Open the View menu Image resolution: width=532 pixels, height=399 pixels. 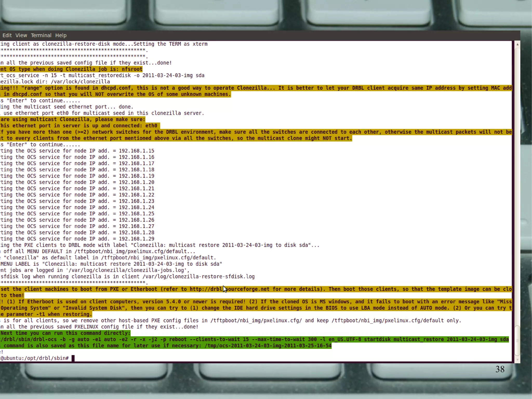coord(21,35)
